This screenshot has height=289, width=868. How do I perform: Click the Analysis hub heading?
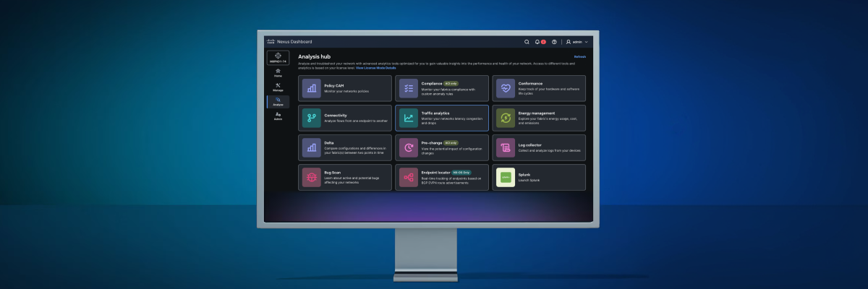click(x=315, y=56)
